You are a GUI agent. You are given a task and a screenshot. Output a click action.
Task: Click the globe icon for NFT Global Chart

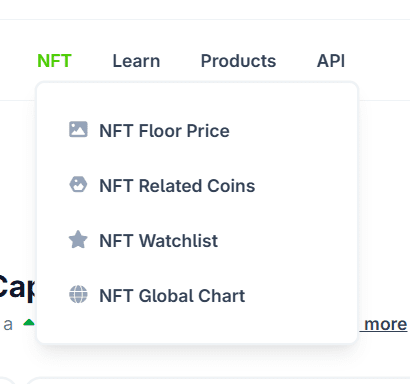(x=78, y=295)
